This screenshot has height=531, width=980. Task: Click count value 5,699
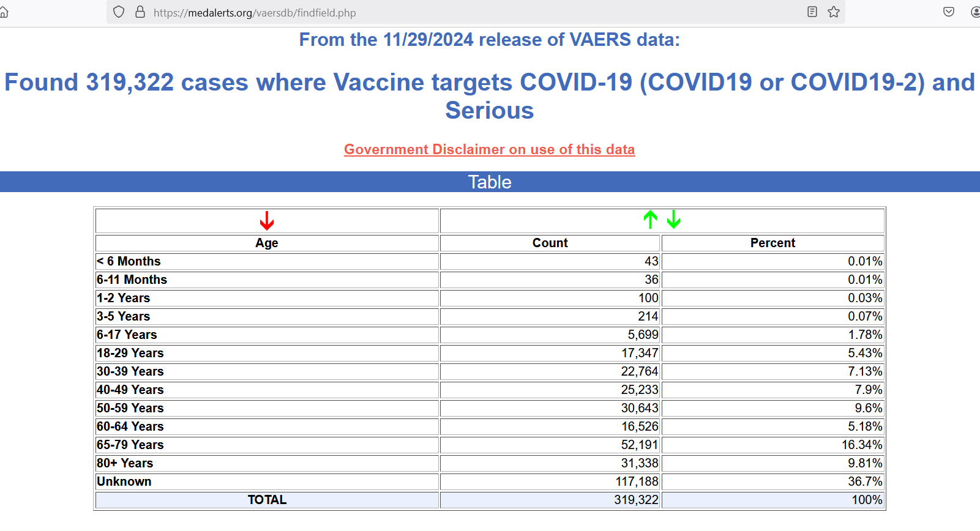643,335
